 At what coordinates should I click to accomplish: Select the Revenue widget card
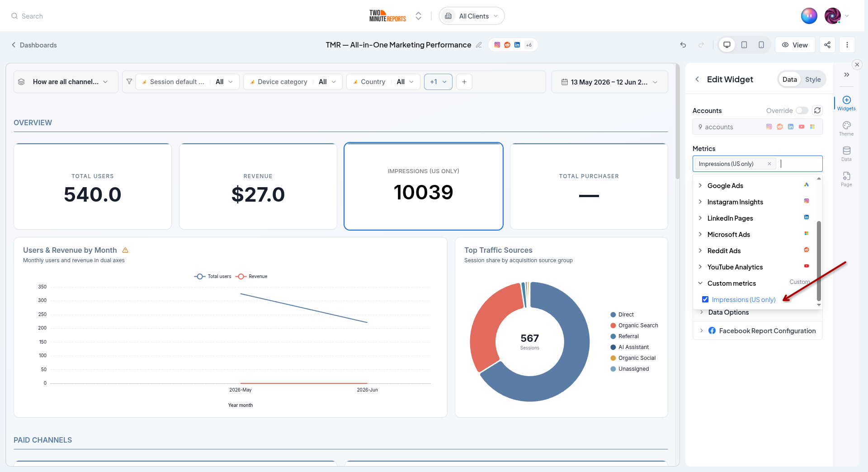pyautogui.click(x=258, y=186)
